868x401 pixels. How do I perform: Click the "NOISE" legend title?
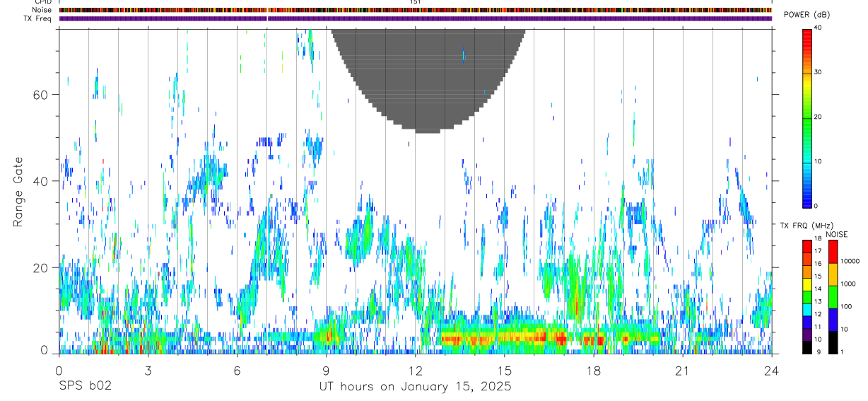click(x=836, y=234)
